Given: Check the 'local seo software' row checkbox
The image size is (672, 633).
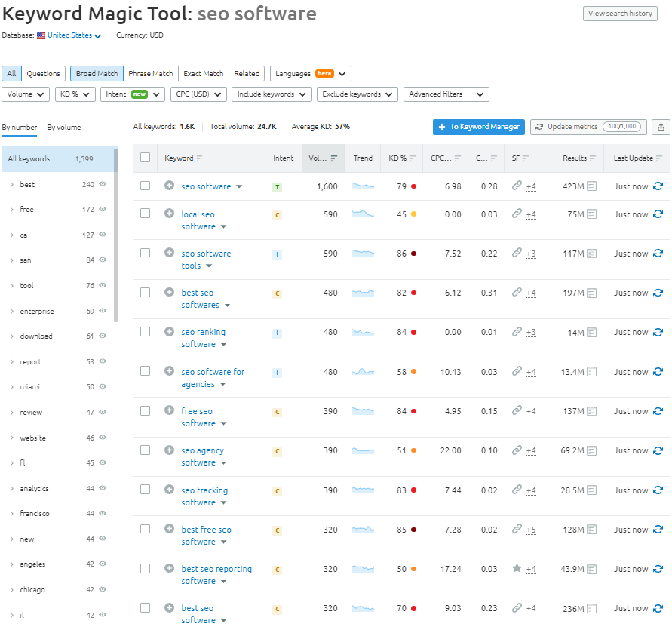Looking at the screenshot, I should tap(146, 214).
